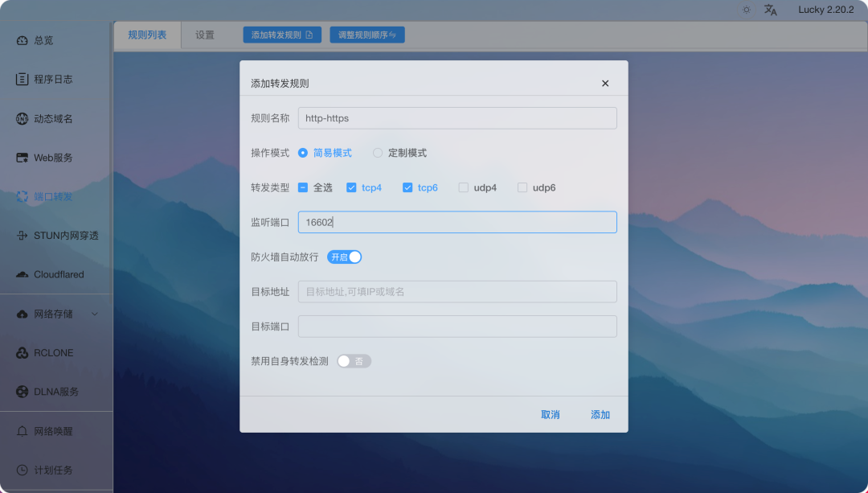Switch to the 规则列表 tab

pos(147,35)
